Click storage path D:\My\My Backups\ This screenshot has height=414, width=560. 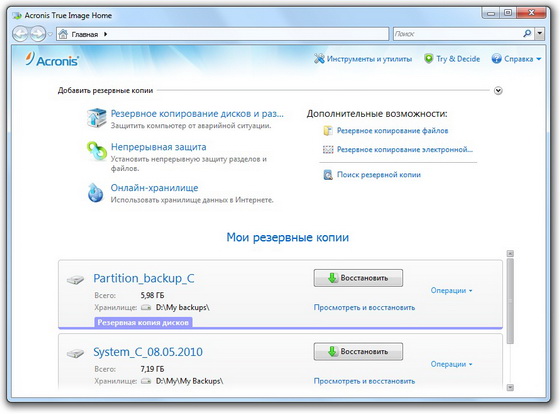point(189,381)
